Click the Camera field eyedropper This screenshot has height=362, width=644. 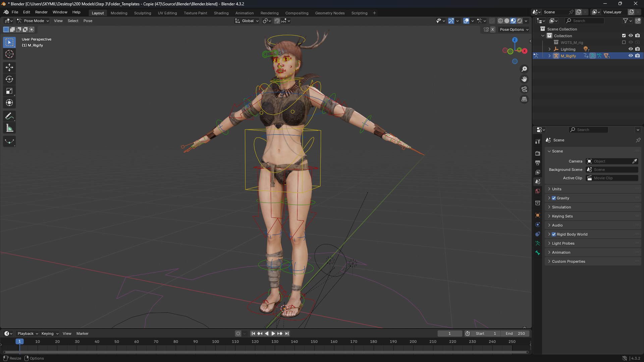tap(635, 161)
